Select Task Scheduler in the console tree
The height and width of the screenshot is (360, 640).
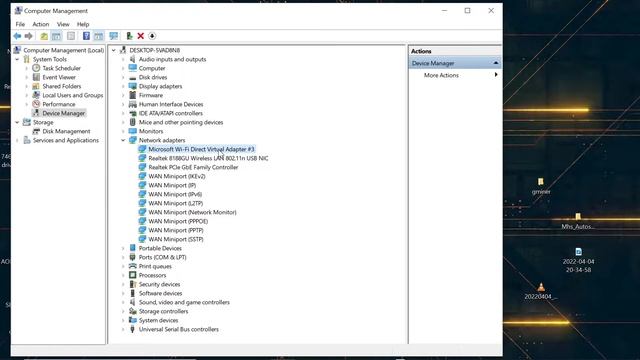pos(61,68)
